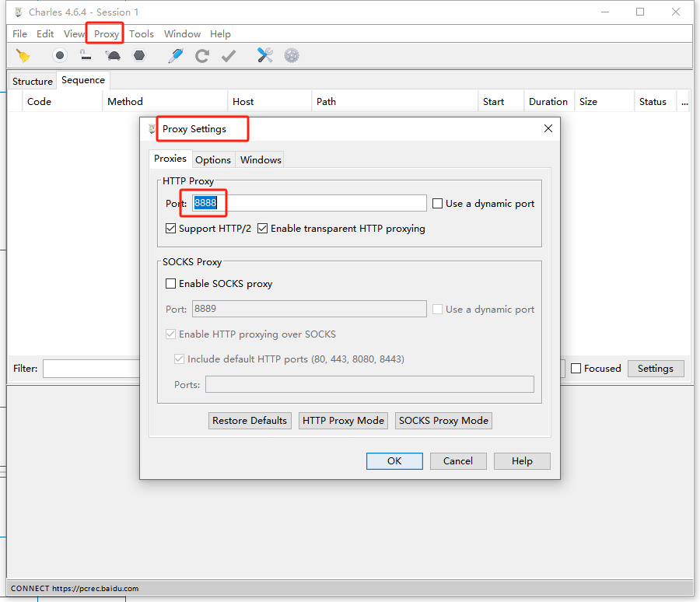
Task: Click the CONNECT pcrec.baidu.com status text
Action: point(75,588)
